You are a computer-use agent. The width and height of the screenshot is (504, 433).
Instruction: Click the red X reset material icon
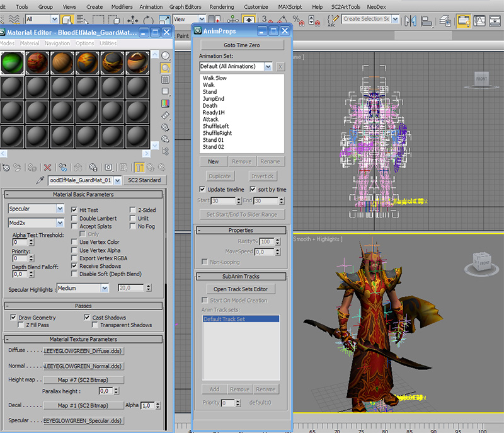[48, 167]
